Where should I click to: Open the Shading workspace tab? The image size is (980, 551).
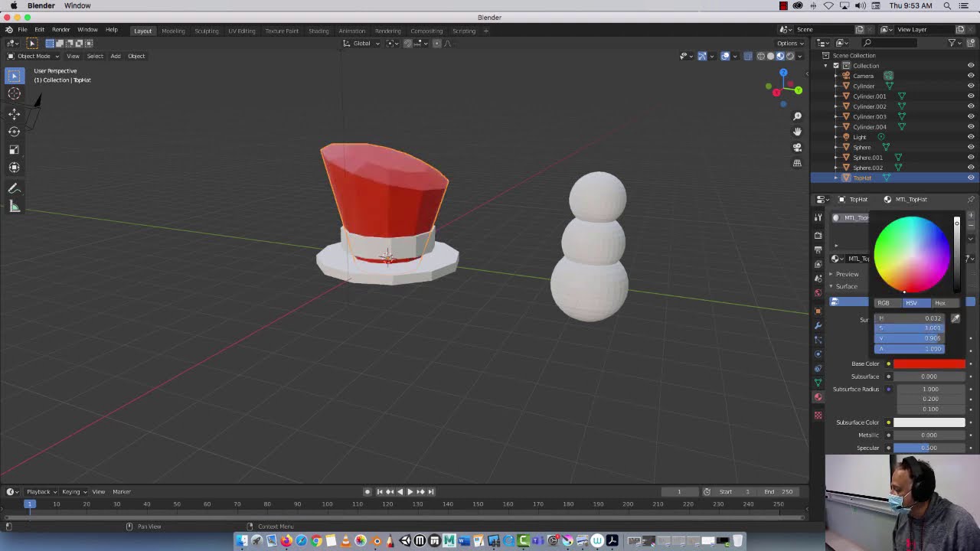[318, 31]
